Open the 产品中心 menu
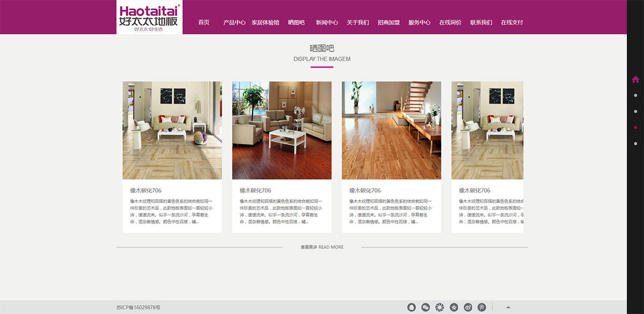644x314 pixels. coord(235,23)
